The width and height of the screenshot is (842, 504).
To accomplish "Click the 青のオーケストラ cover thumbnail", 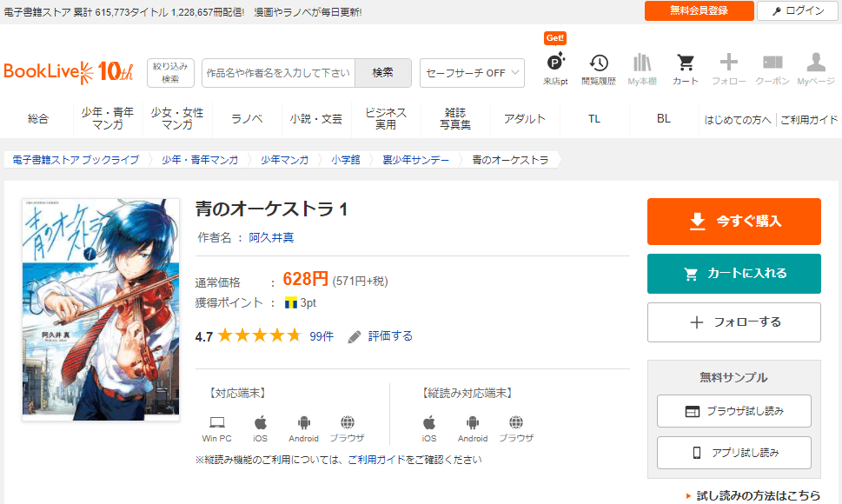I will coord(101,309).
